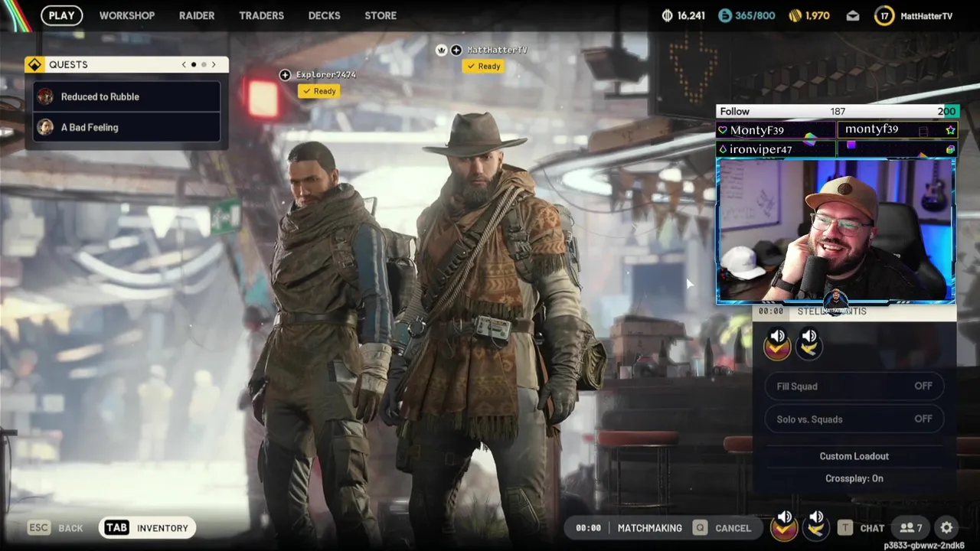The height and width of the screenshot is (551, 980).
Task: Click the Reduced to Rubble quest giver portrait
Action: tap(46, 96)
